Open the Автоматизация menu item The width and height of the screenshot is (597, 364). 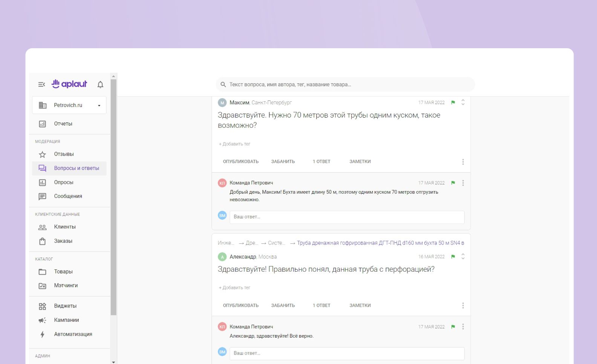73,334
